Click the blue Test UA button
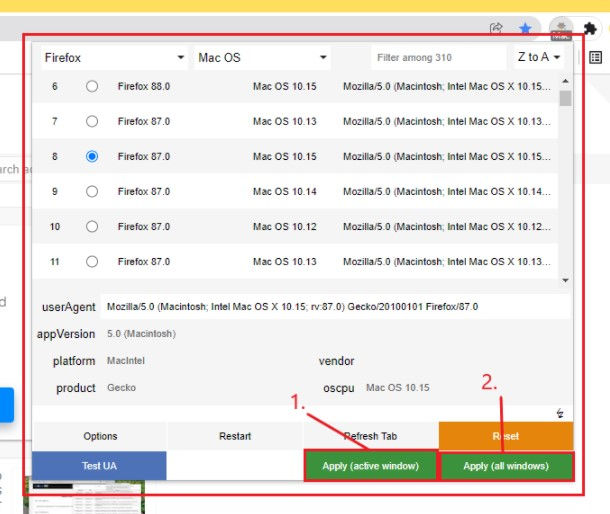The height and width of the screenshot is (514, 610). (x=99, y=466)
